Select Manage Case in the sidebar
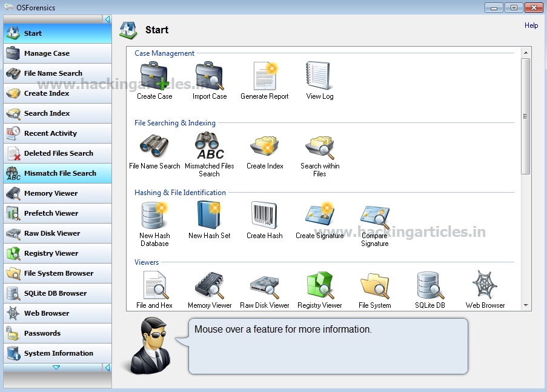Image resolution: width=547 pixels, height=392 pixels. point(58,53)
